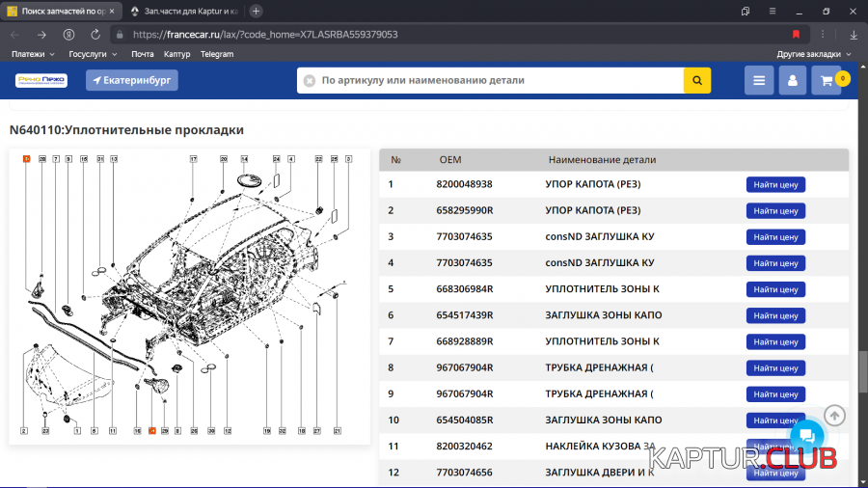
Task: Click the scroll-to-top arrow button
Action: coord(835,416)
